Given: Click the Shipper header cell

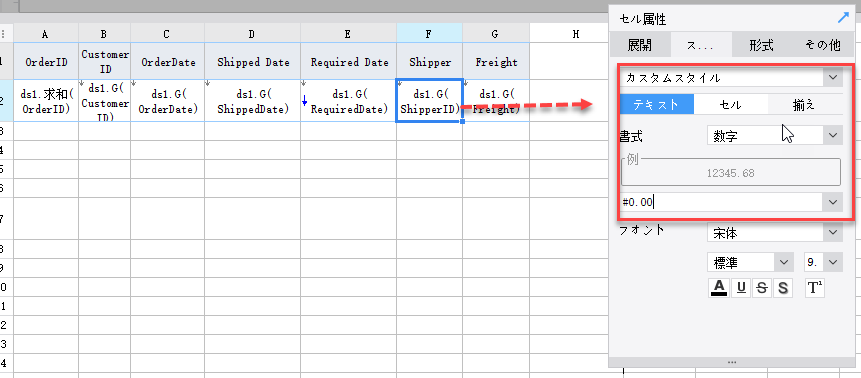Looking at the screenshot, I should tap(429, 62).
